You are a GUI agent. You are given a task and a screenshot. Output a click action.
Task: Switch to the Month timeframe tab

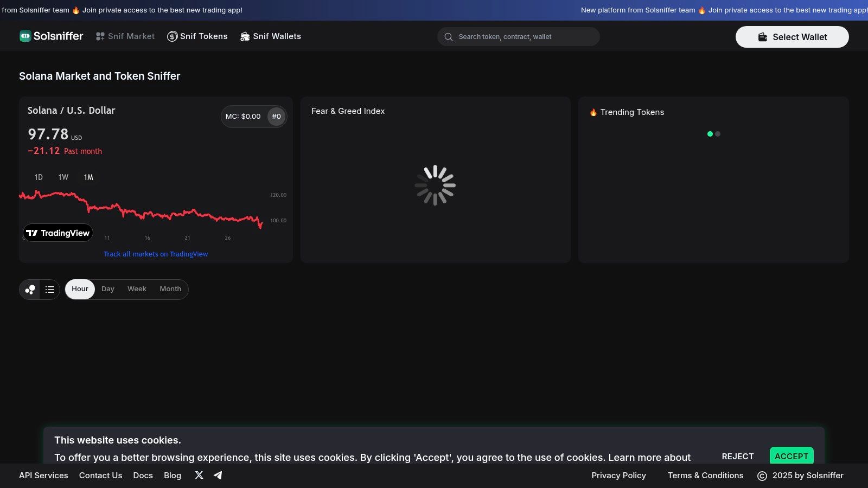[x=170, y=289]
